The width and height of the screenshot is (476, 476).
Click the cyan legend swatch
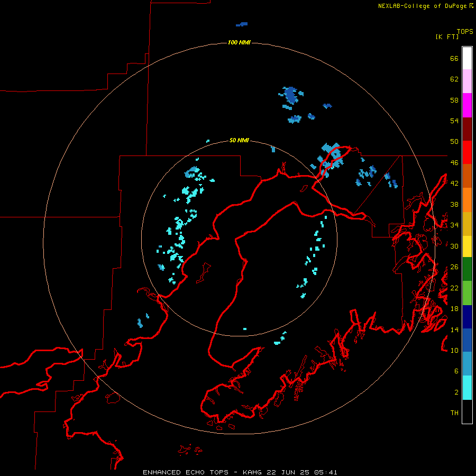point(467,388)
